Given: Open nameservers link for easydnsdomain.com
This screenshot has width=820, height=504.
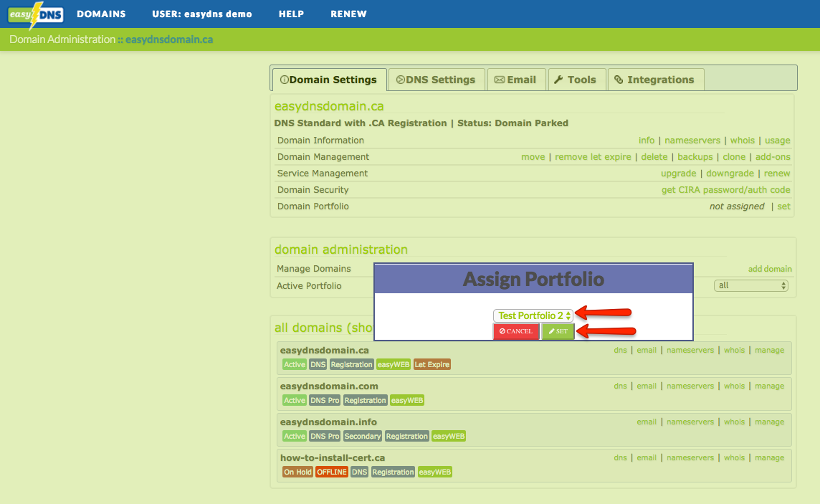Looking at the screenshot, I should point(690,386).
